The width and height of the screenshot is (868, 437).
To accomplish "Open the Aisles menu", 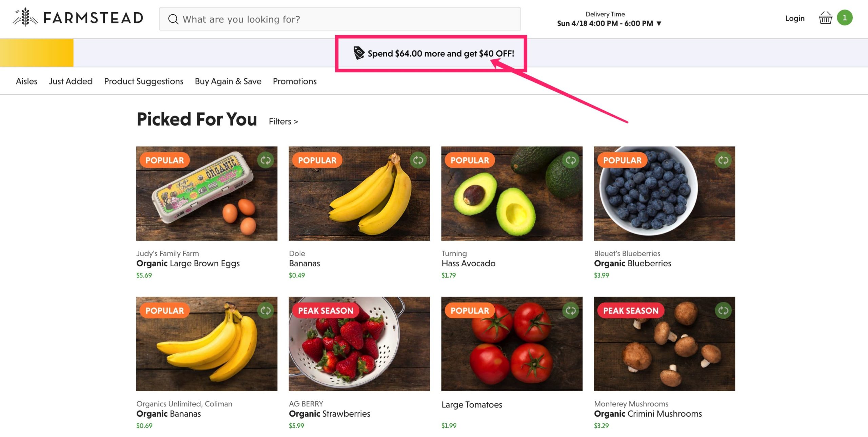I will [x=26, y=81].
